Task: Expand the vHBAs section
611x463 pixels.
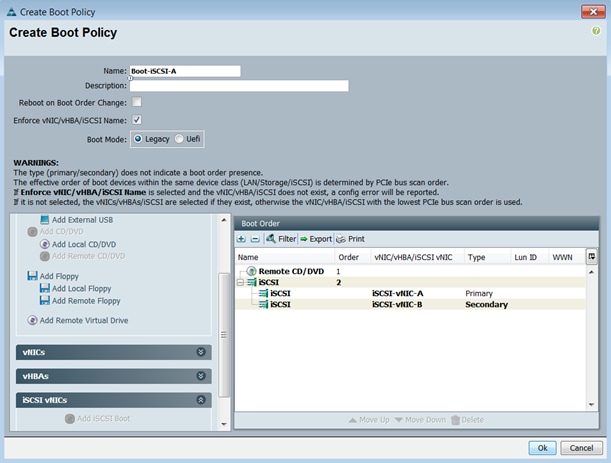Action: tap(201, 376)
